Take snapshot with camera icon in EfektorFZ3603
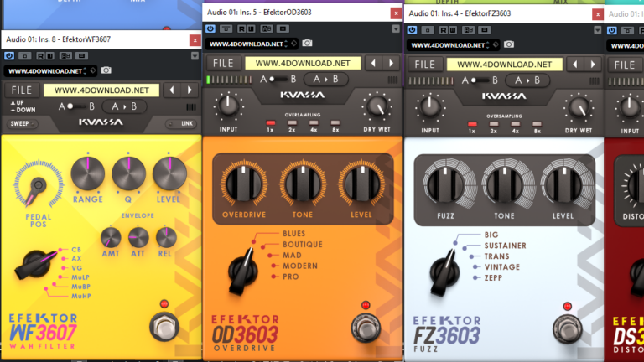The height and width of the screenshot is (362, 644). coord(509,44)
